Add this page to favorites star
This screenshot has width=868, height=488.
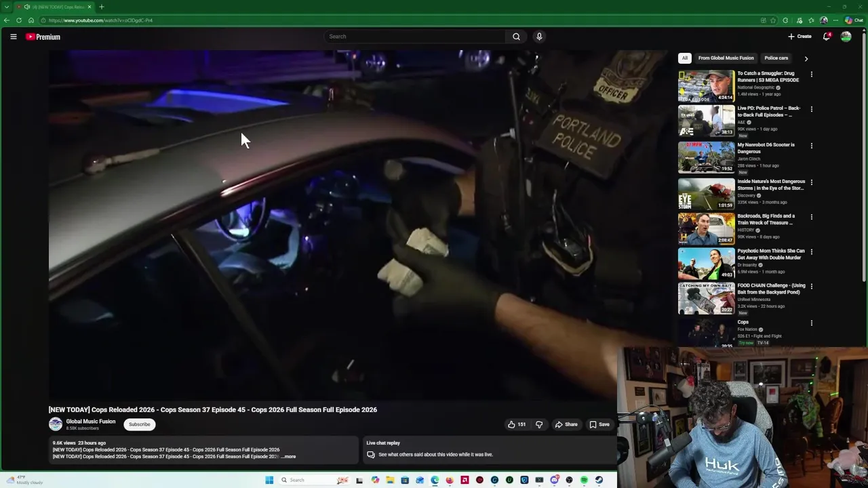(773, 20)
